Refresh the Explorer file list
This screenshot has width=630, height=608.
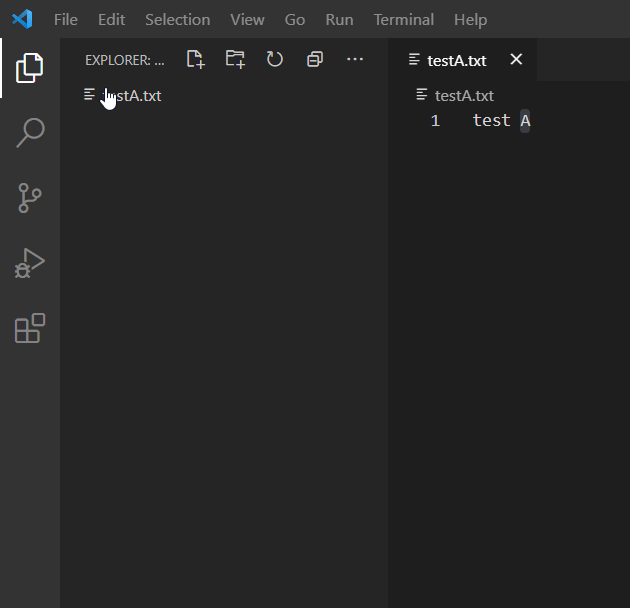(275, 60)
